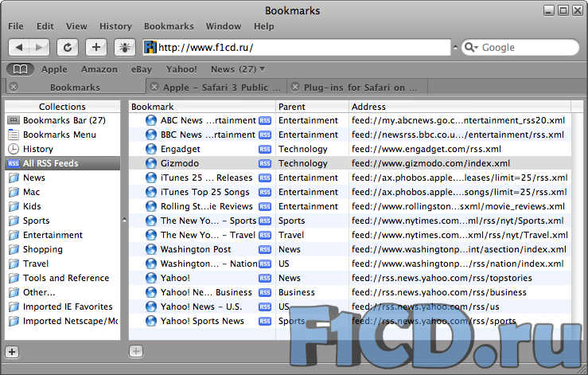Add a bookmark with the toolbar plus button
The height and width of the screenshot is (375, 588).
pyautogui.click(x=96, y=47)
